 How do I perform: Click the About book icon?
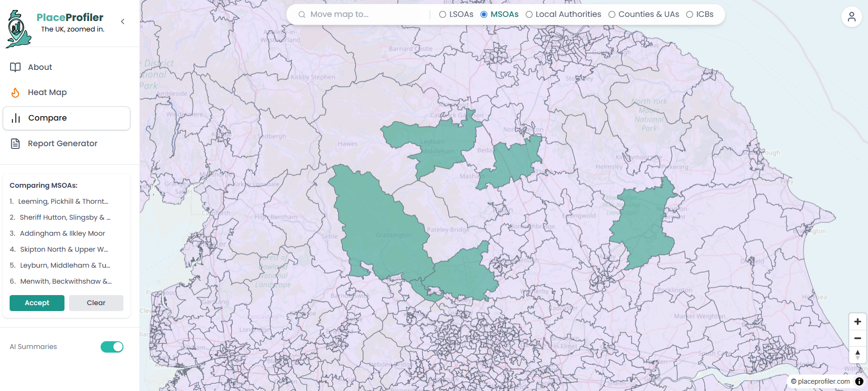(15, 67)
